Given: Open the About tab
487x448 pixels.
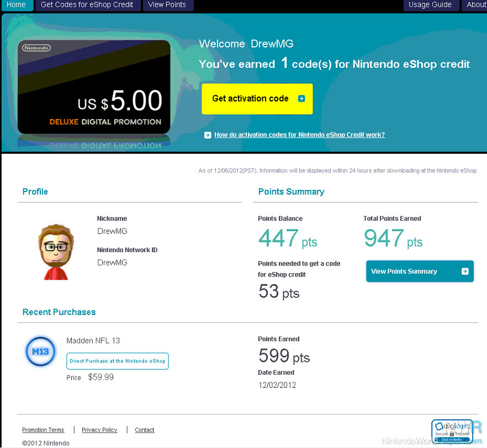Looking at the screenshot, I should pyautogui.click(x=475, y=6).
